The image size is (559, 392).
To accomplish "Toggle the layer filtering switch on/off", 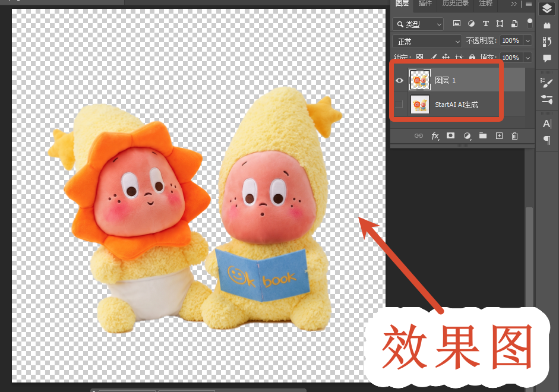I will tap(530, 24).
